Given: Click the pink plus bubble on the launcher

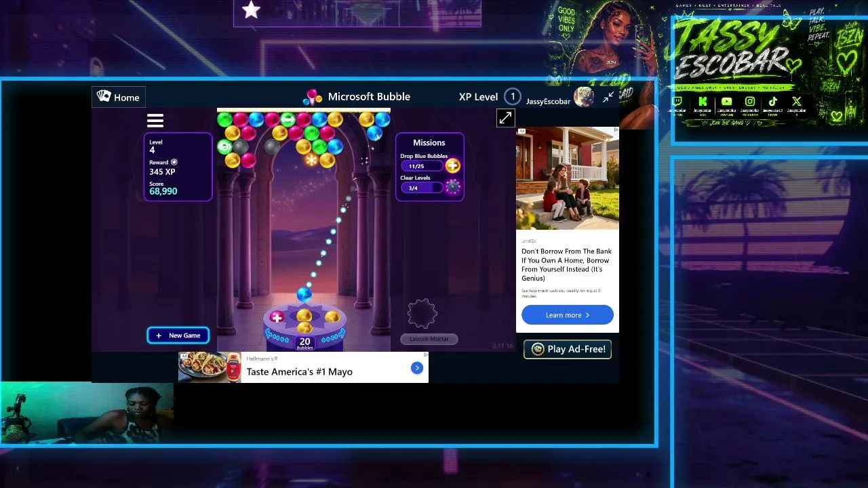Looking at the screenshot, I should tap(277, 317).
